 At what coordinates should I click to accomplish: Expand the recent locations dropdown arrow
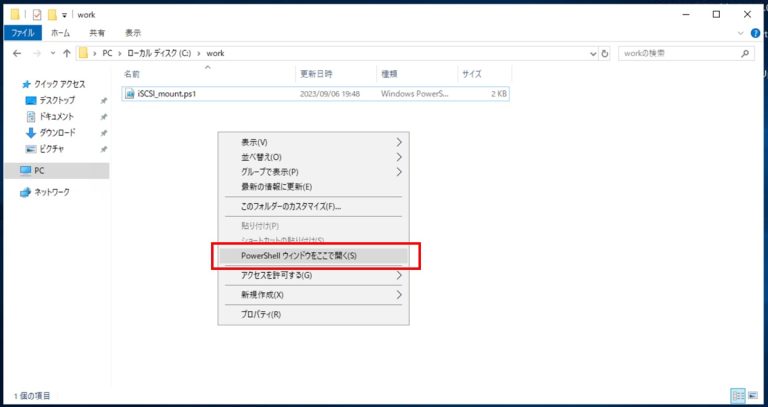[x=53, y=53]
